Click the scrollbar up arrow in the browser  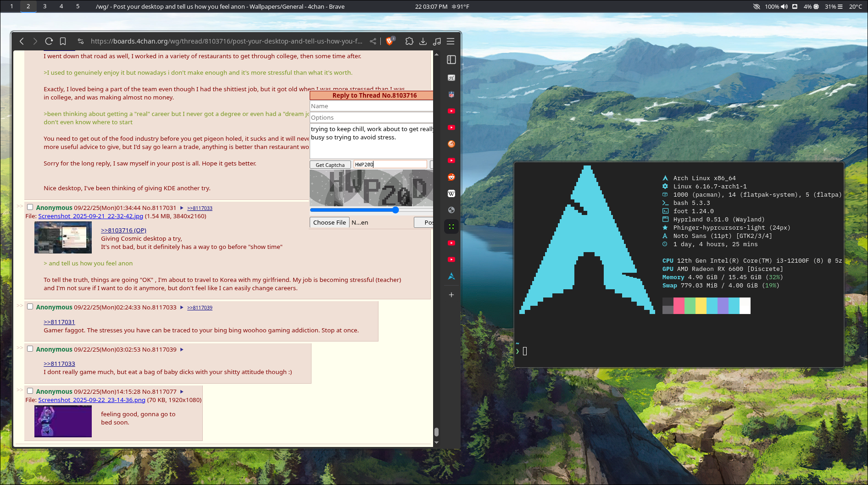point(436,54)
